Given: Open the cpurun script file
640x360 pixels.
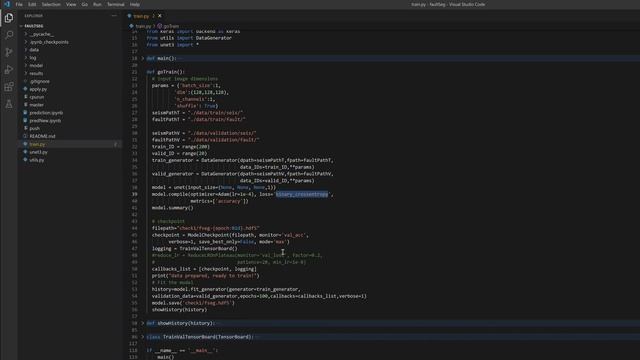Looking at the screenshot, I should (37, 97).
